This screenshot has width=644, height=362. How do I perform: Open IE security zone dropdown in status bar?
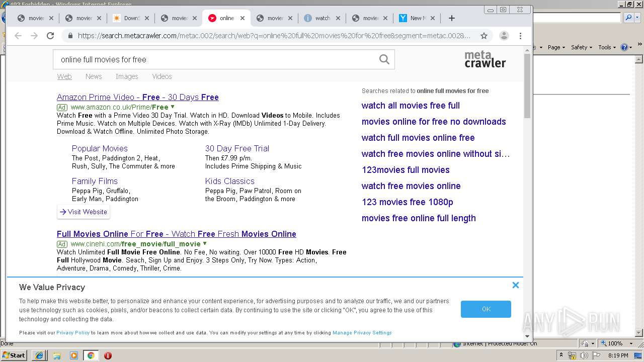pos(592,343)
